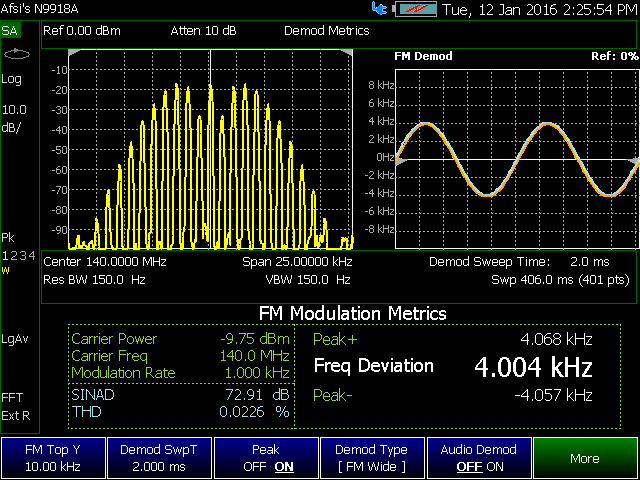Select the Demod SwpT softkey
This screenshot has height=480, width=640.
159,458
